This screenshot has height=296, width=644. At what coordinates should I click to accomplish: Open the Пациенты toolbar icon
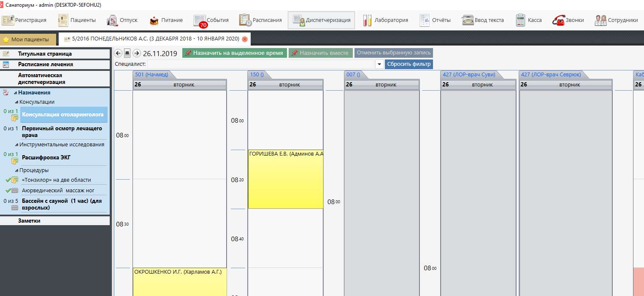pyautogui.click(x=63, y=20)
